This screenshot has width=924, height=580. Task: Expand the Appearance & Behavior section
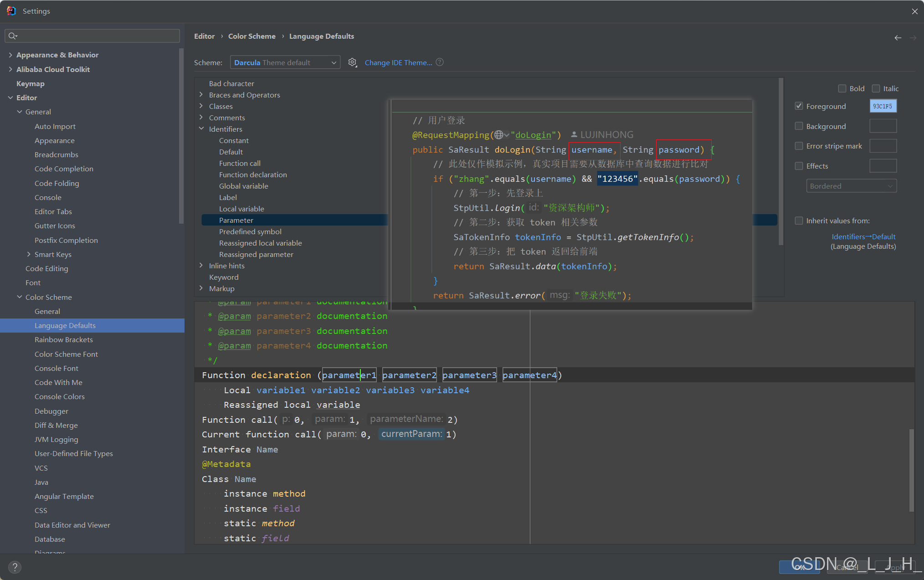tap(10, 55)
